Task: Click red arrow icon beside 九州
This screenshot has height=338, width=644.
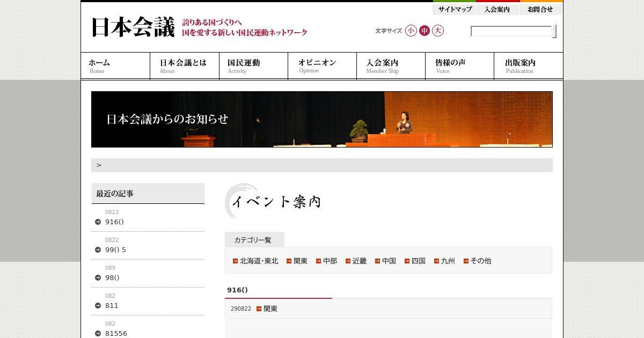Action: (436, 261)
